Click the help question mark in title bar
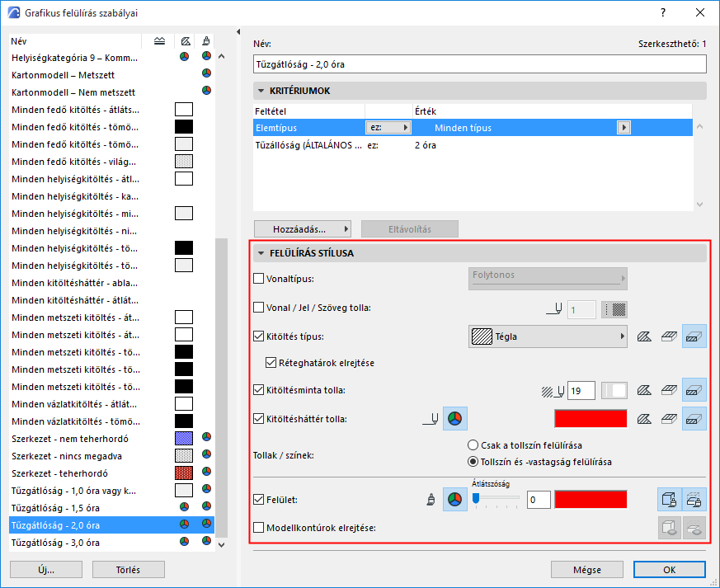 tap(663, 13)
